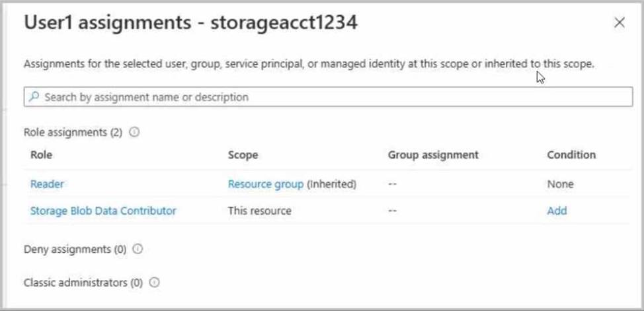Image resolution: width=644 pixels, height=311 pixels.
Task: Close the User1 assignments panel
Action: [620, 23]
